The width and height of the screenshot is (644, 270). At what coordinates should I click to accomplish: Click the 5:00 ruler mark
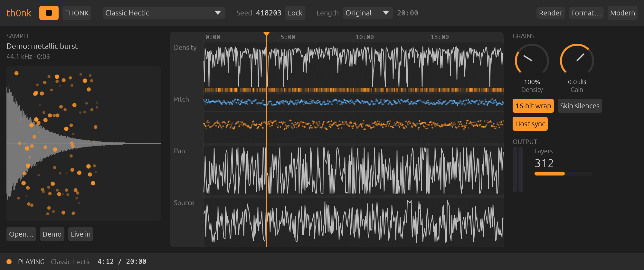[288, 37]
